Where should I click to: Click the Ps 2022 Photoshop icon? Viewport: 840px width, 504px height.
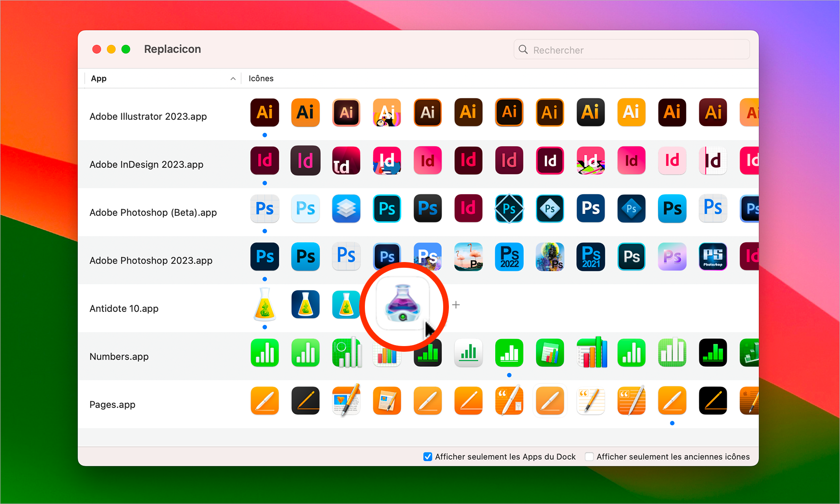pyautogui.click(x=509, y=257)
